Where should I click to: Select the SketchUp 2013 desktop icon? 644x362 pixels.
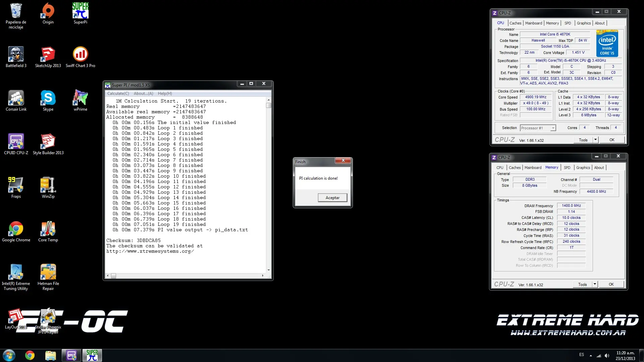[48, 57]
